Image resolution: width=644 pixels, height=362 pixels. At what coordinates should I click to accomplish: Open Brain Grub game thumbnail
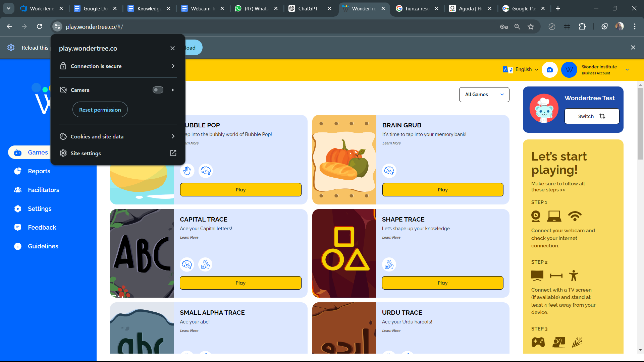pyautogui.click(x=344, y=160)
